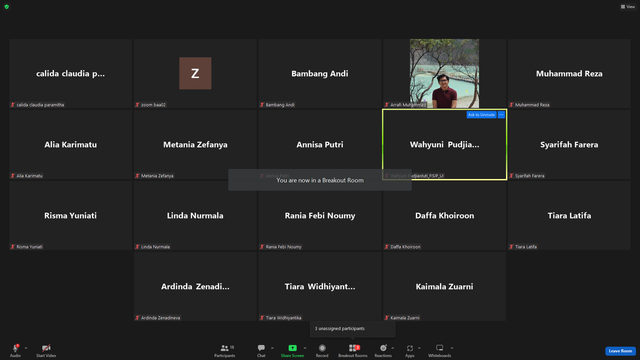Click muted mic icon beside Linda Nurmala label
Image resolution: width=640 pixels, height=360 pixels.
point(138,247)
